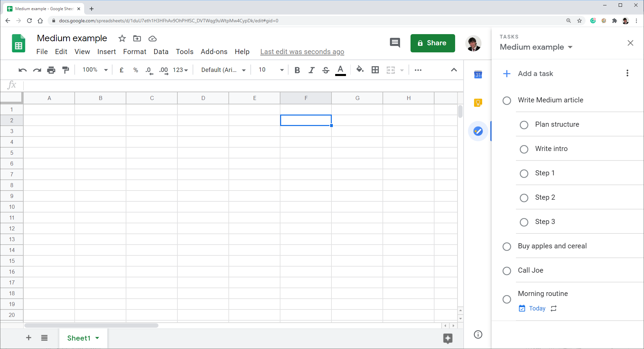Open Google Keep in side panel
Viewport: 644px width, 349px height.
click(478, 102)
